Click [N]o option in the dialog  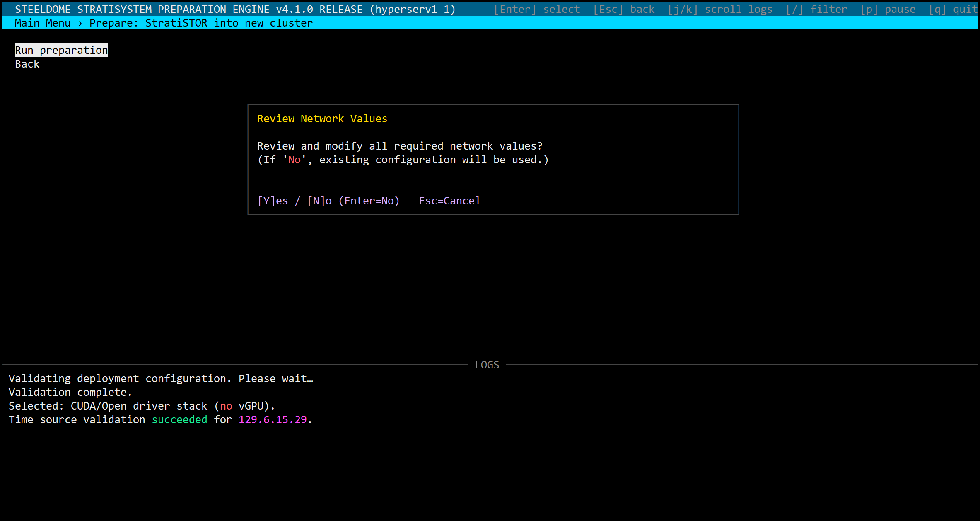319,201
